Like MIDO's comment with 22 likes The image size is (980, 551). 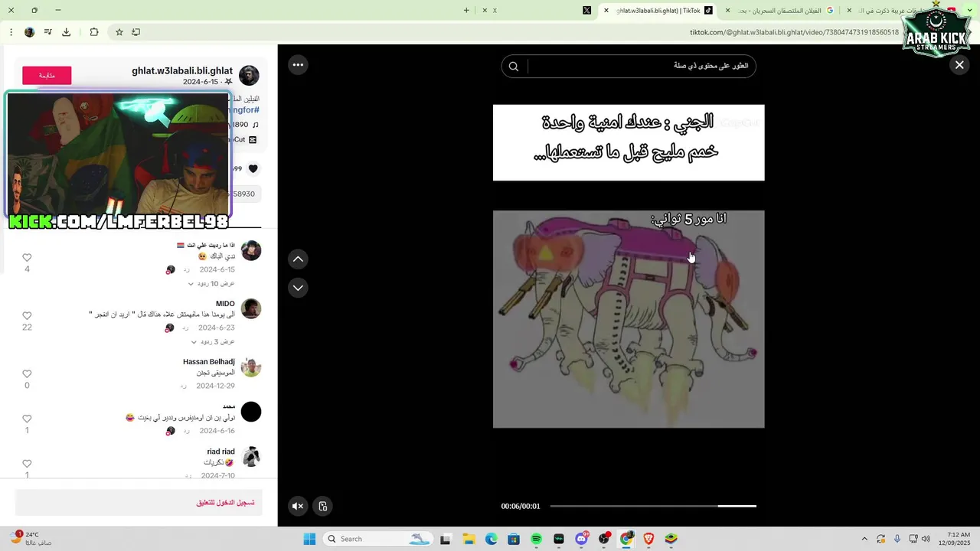(27, 316)
